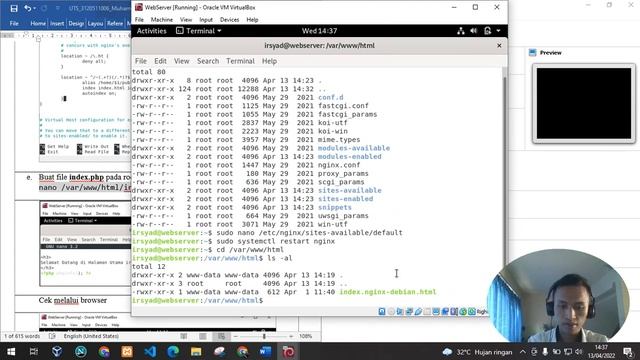The image size is (640, 360).
Task: Click English (United States) language indicator
Action: tap(91, 336)
